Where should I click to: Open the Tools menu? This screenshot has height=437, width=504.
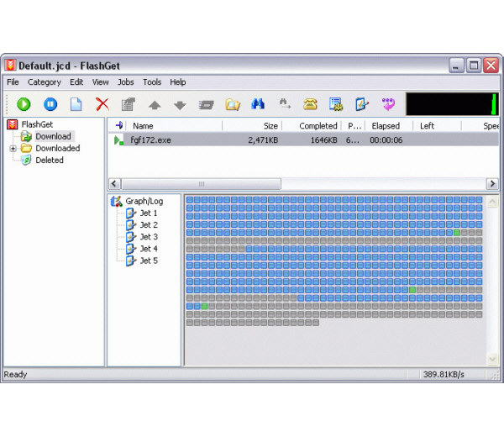152,82
